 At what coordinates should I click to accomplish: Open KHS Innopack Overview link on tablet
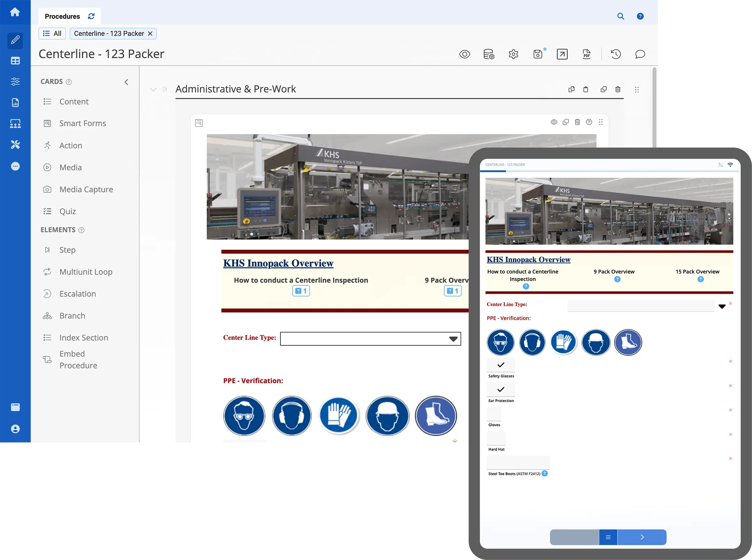[x=529, y=260]
